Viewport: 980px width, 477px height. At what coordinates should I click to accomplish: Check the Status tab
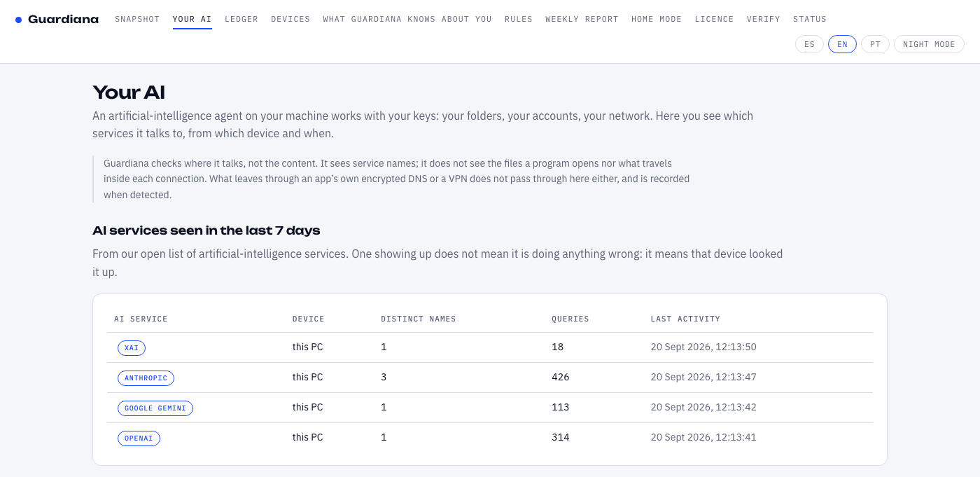click(x=810, y=20)
